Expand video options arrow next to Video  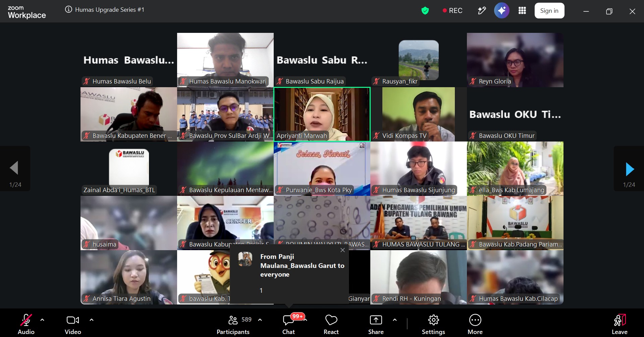tap(92, 320)
